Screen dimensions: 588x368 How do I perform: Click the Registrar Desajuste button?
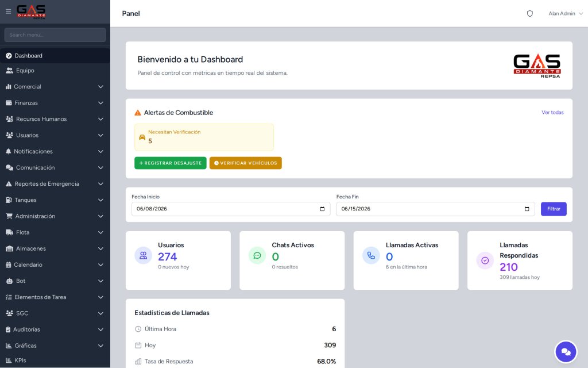pos(171,163)
